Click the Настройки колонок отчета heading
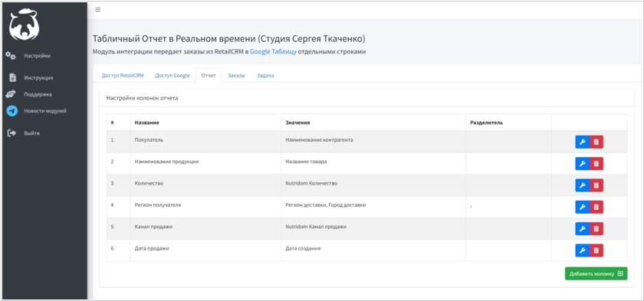 coord(142,98)
